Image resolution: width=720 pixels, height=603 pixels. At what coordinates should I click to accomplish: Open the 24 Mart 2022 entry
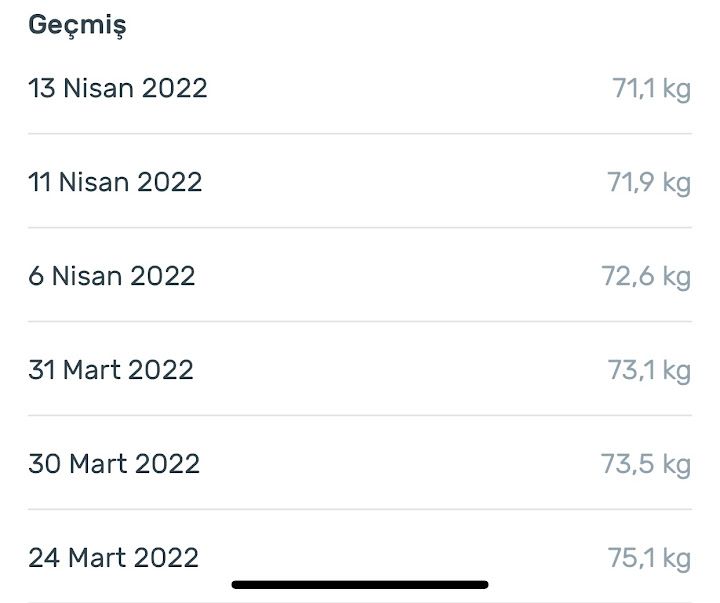point(360,557)
